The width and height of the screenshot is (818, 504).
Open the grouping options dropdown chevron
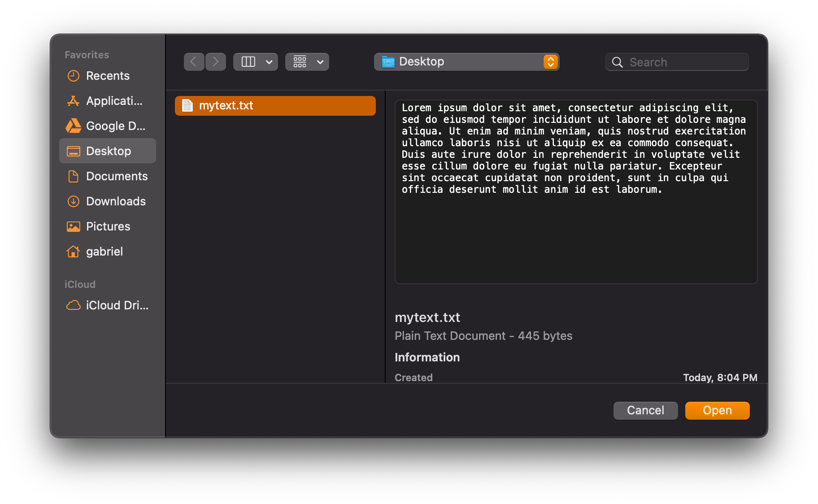320,62
